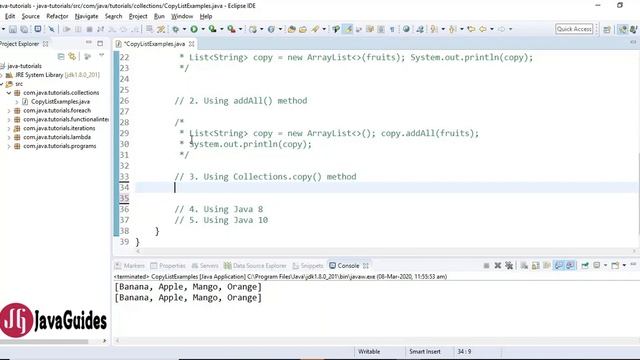Click the Clear Console icon

coord(524,265)
